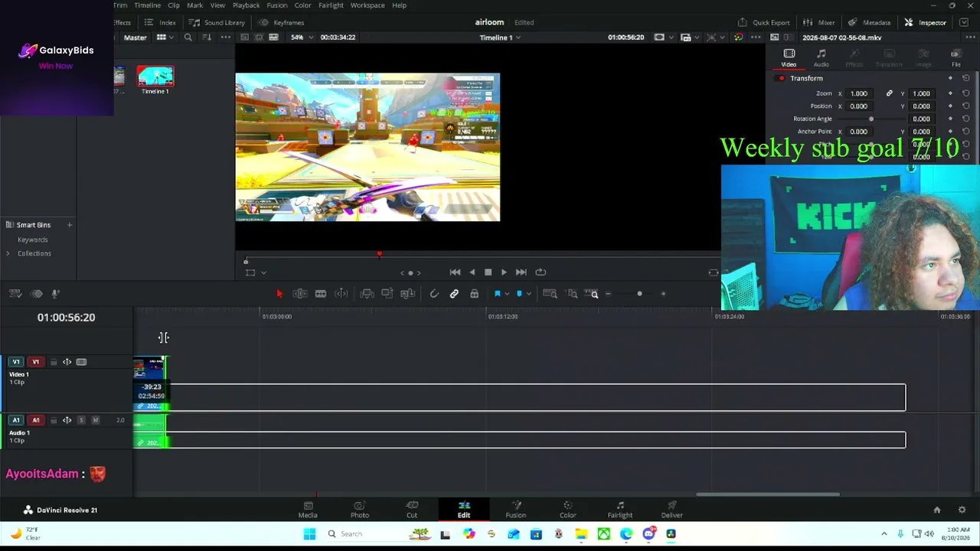Click the voiceover microphone icon
Viewport: 980px width, 551px height.
(55, 294)
